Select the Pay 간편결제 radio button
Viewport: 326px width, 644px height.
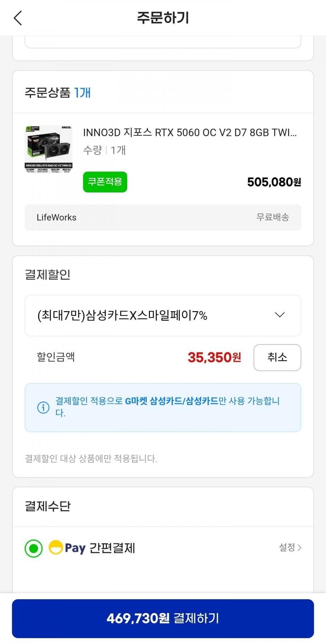point(34,548)
